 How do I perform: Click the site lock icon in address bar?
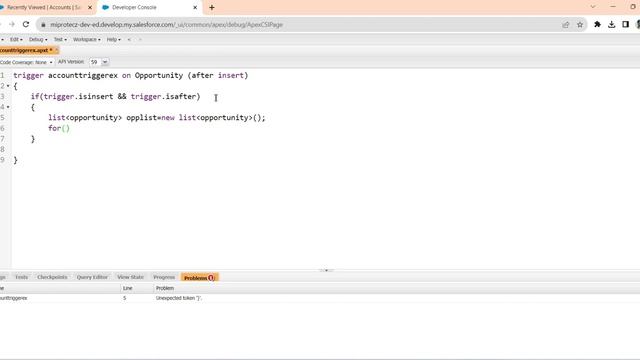(x=43, y=24)
